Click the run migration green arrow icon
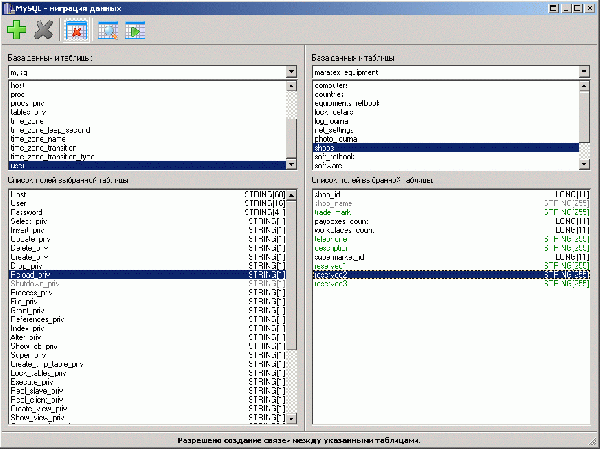The width and height of the screenshot is (600, 449). click(x=135, y=30)
